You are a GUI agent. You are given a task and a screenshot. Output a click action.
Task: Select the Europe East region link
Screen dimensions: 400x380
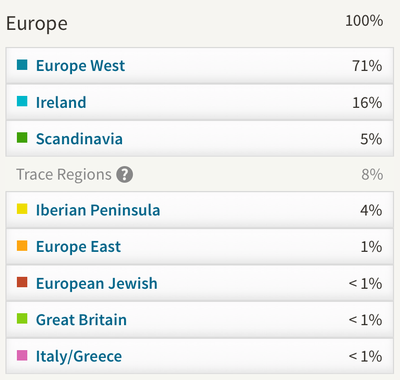click(x=78, y=247)
